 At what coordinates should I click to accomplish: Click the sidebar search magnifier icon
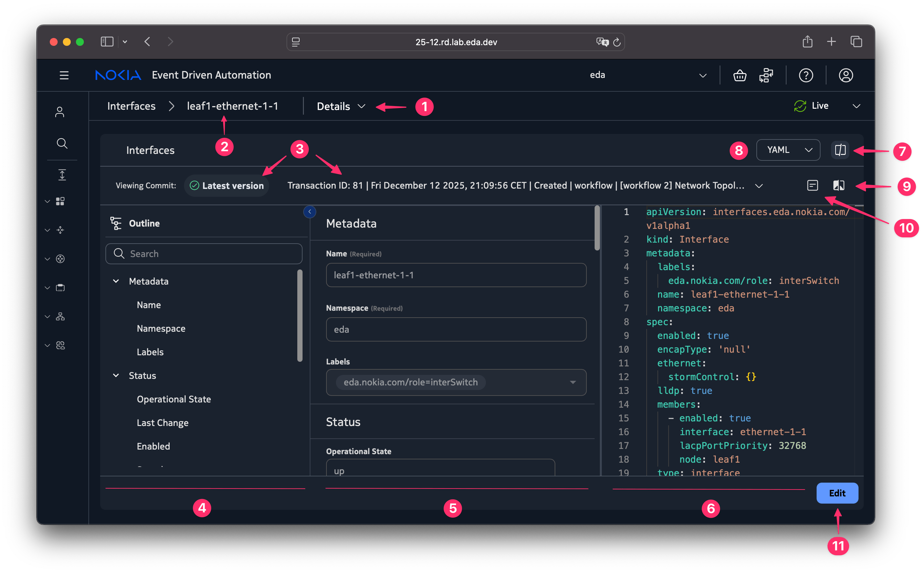pyautogui.click(x=62, y=143)
